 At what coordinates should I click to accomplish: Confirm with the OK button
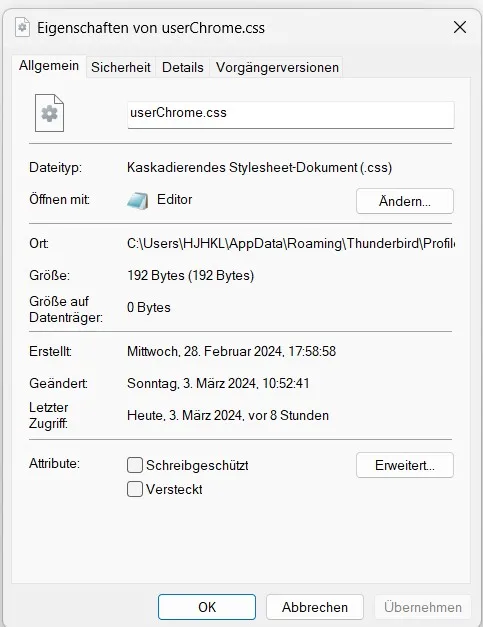pos(207,607)
